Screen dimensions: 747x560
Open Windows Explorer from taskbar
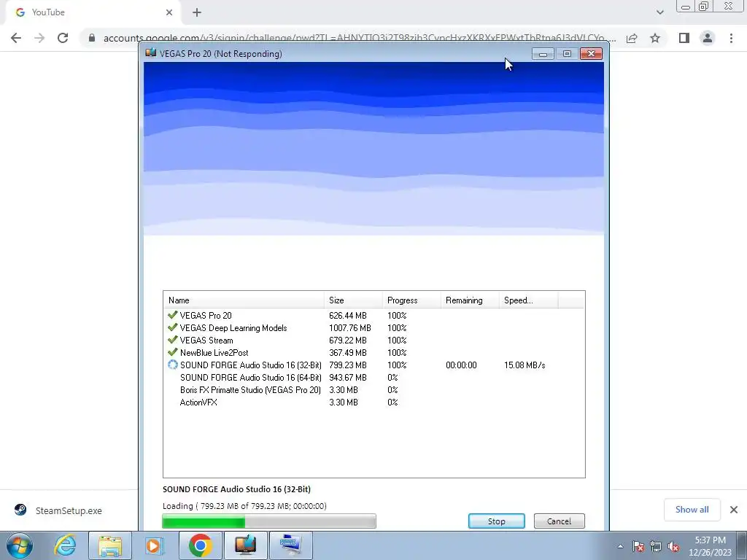[x=110, y=545]
